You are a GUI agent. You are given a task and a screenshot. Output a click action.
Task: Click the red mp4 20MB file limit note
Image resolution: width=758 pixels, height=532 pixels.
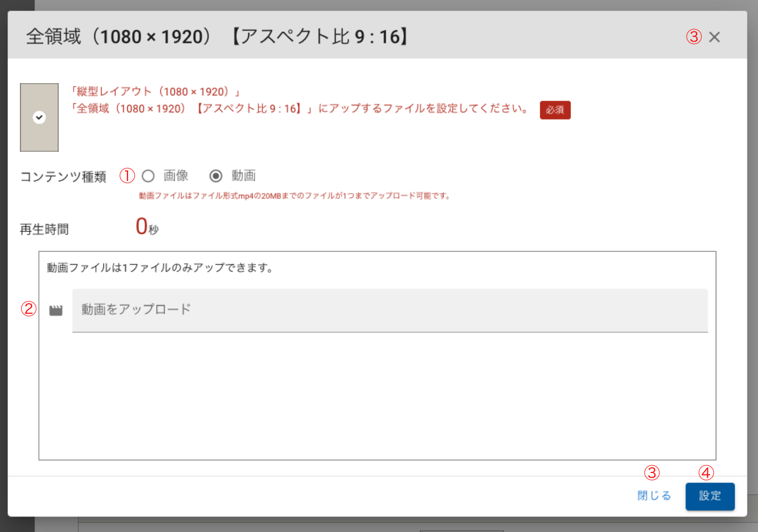[295, 196]
